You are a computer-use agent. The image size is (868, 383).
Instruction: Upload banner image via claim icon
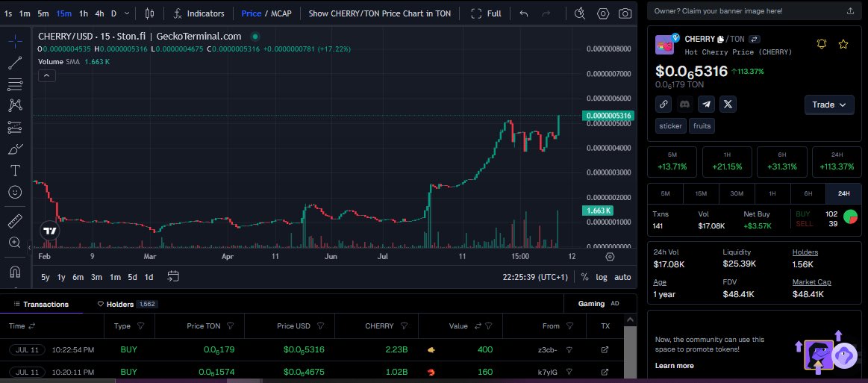pyautogui.click(x=850, y=10)
